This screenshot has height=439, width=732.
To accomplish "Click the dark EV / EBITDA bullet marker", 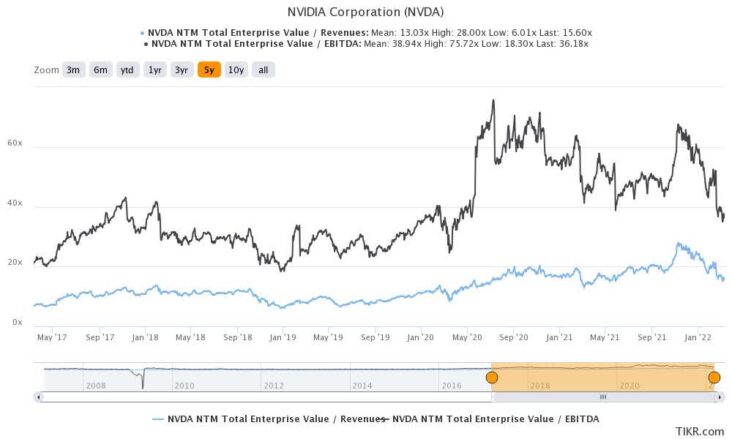I will coord(143,44).
